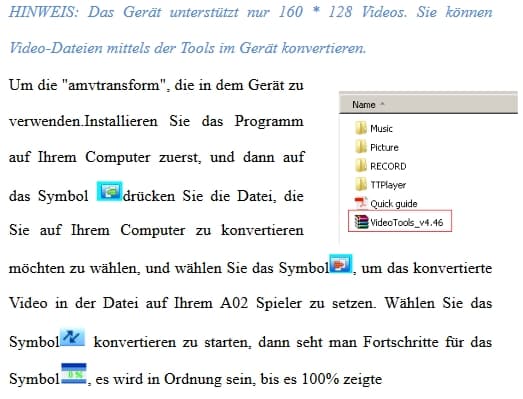Click the output folder symbol icon
This screenshot has width=523, height=399.
341,264
